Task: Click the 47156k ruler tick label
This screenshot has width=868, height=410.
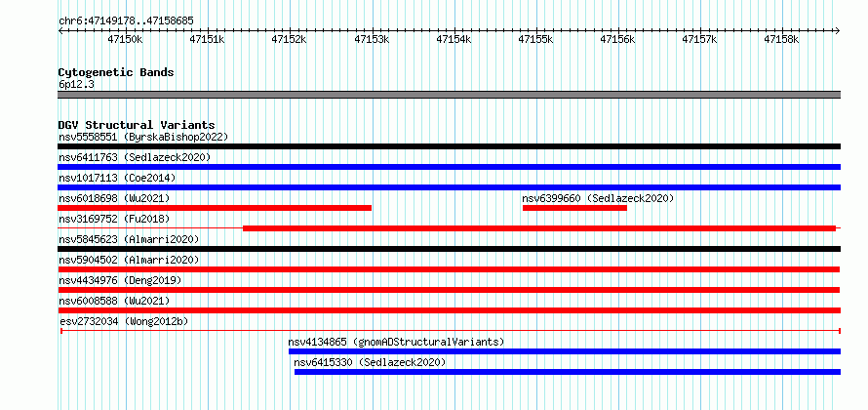Action: click(617, 39)
